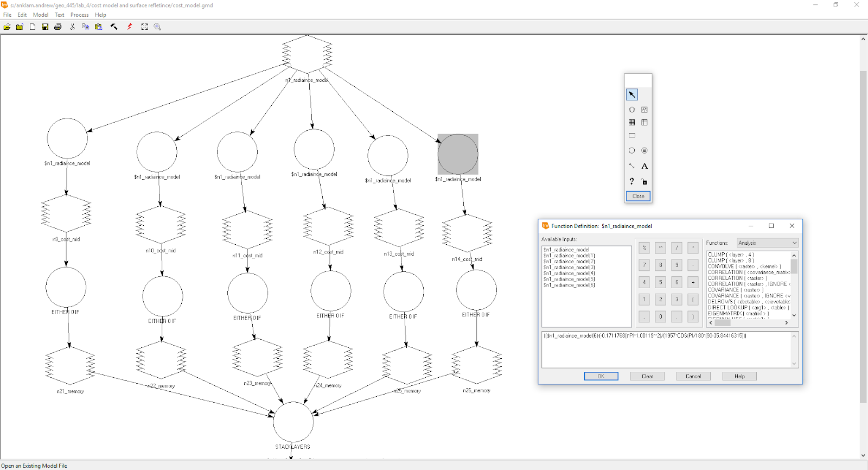The height and width of the screenshot is (470, 868).
Task: Choose the connector arrow tool in palette
Action: pos(632,166)
